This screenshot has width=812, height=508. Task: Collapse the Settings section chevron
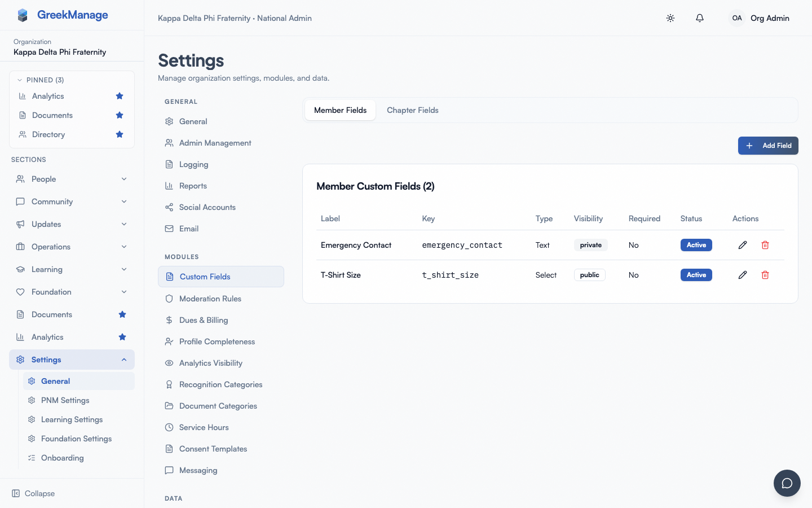124,360
